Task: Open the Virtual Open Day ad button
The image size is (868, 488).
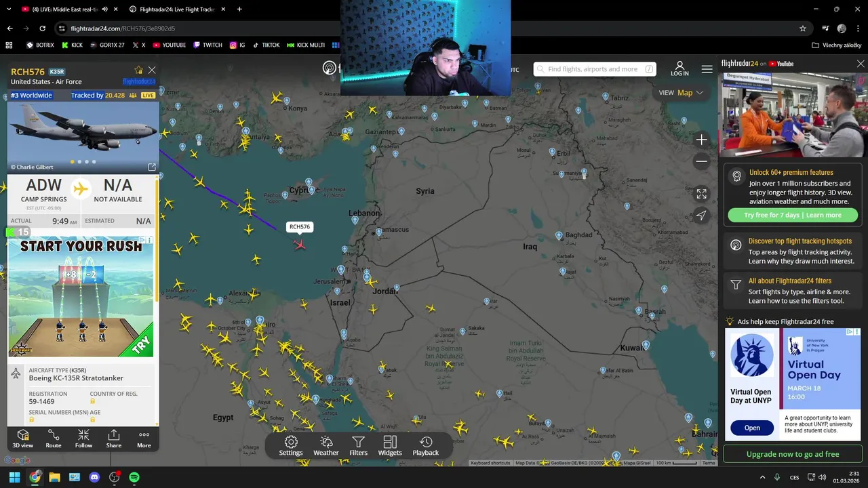Action: pyautogui.click(x=752, y=428)
